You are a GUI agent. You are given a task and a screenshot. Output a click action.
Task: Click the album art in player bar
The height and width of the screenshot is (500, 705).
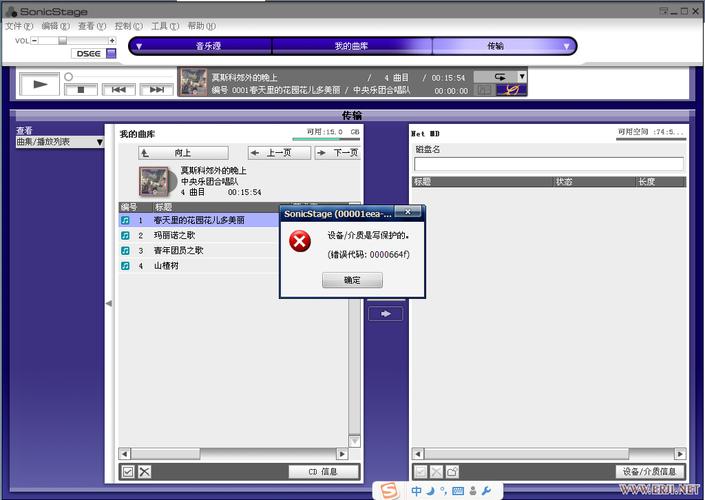(x=193, y=82)
